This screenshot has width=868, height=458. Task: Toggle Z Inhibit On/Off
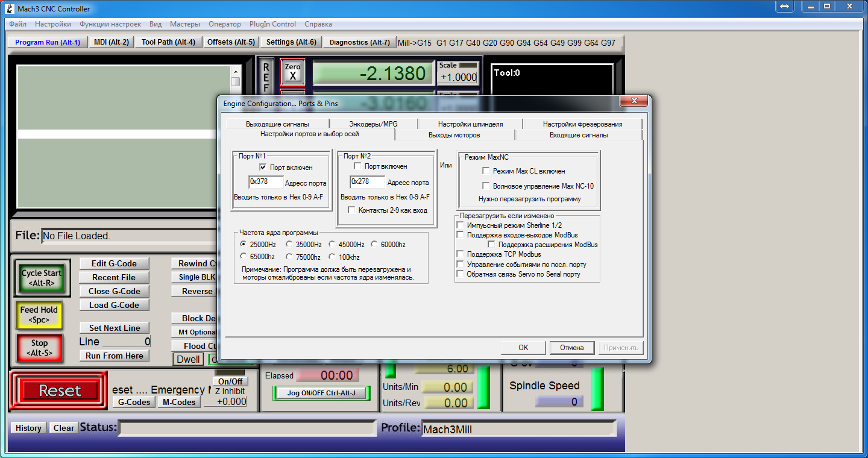pyautogui.click(x=230, y=381)
